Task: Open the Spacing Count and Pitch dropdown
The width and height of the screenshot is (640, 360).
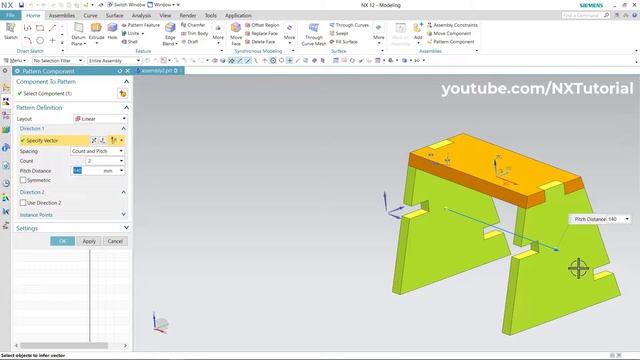Action: [97, 151]
